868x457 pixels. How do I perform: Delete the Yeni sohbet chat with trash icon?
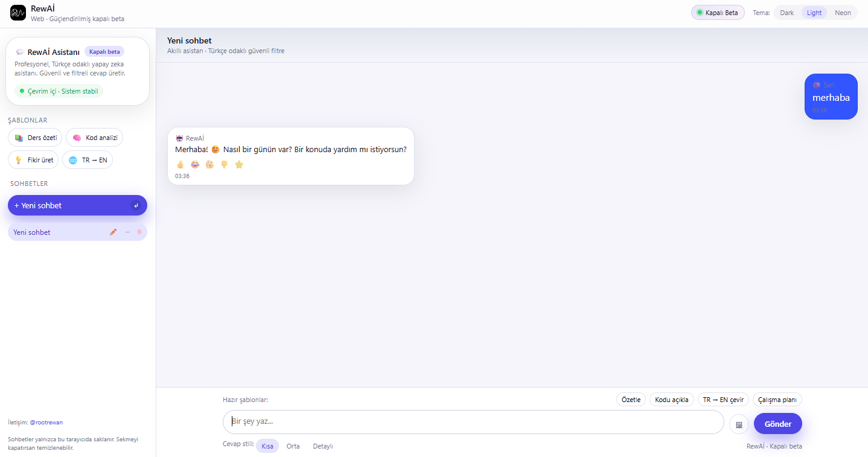tap(139, 232)
